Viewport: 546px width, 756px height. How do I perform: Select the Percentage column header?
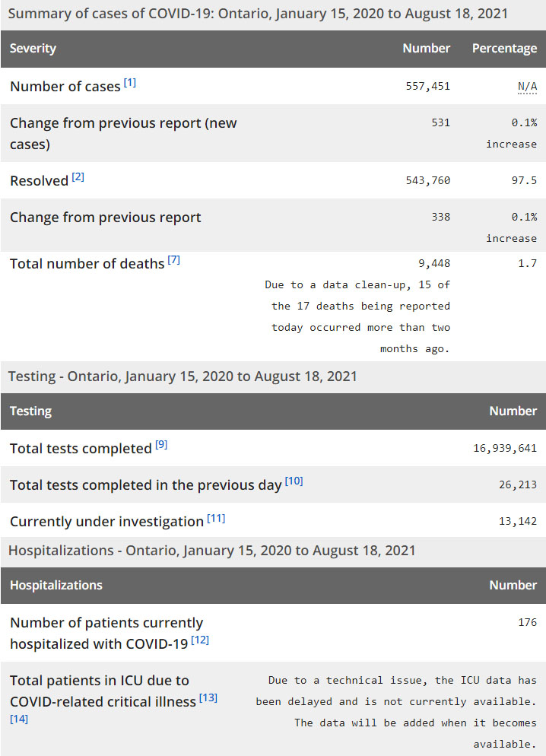click(504, 49)
